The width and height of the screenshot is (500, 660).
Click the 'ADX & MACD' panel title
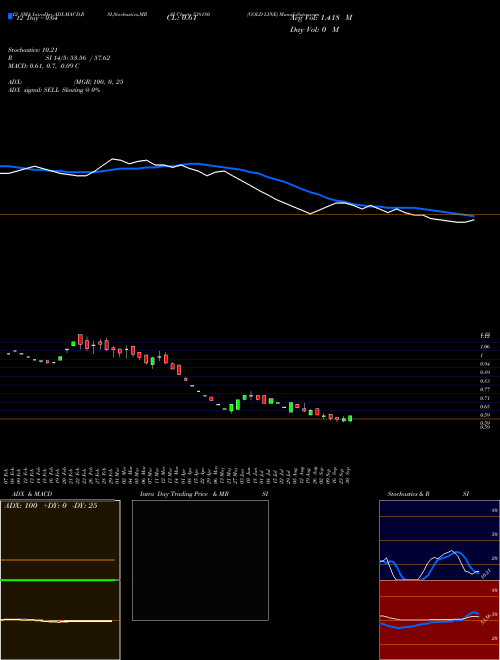pos(32,494)
